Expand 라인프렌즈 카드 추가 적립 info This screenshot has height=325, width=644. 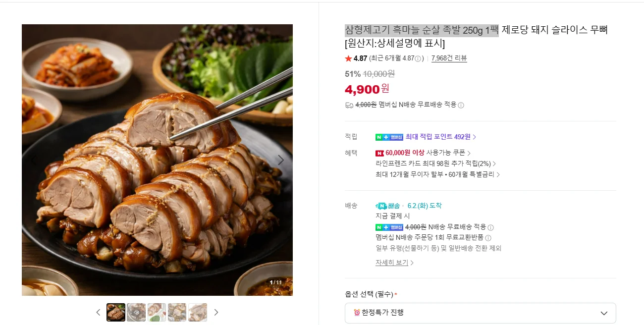[436, 163]
